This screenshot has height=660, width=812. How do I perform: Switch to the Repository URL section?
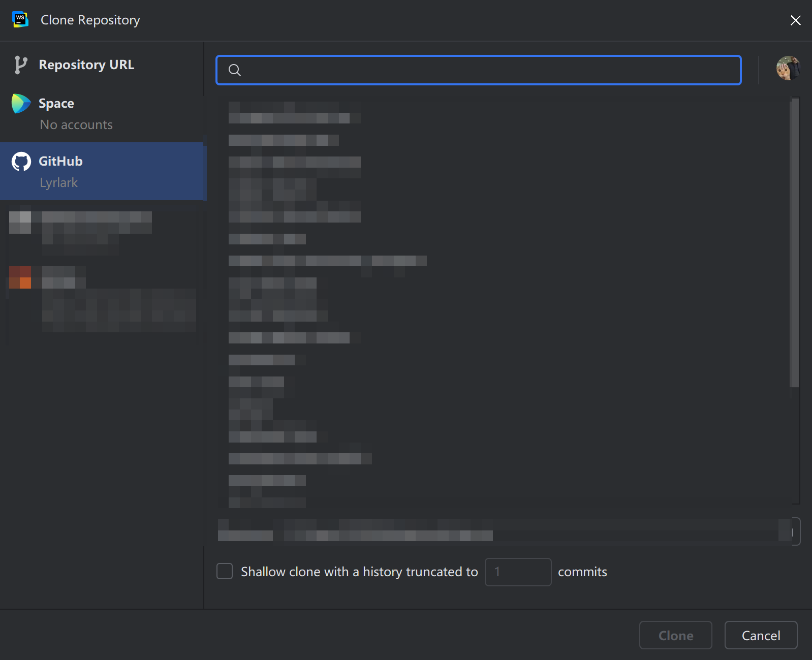tap(86, 65)
